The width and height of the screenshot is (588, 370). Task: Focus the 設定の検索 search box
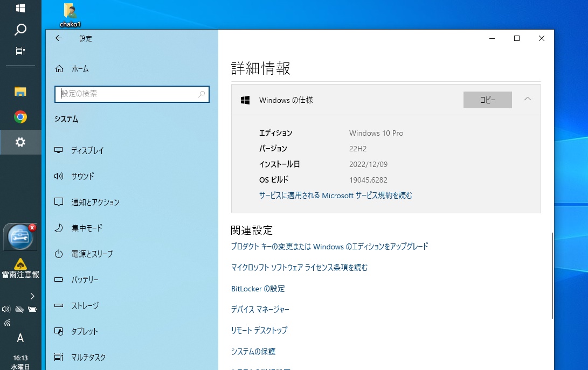[132, 94]
